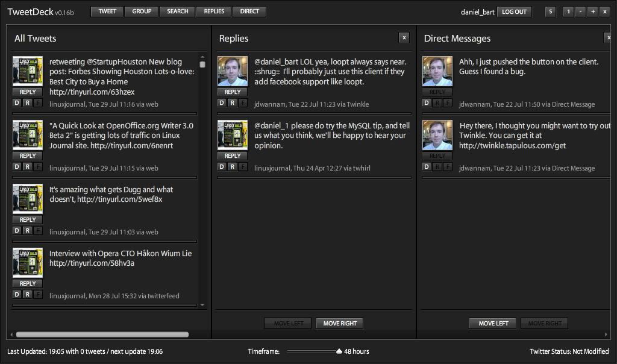Click All Tweets scroll down arrow
The height and width of the screenshot is (364, 617).
pyautogui.click(x=202, y=304)
